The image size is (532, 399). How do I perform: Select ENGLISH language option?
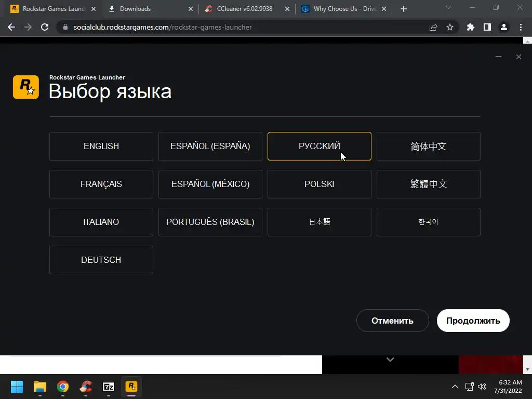point(101,146)
